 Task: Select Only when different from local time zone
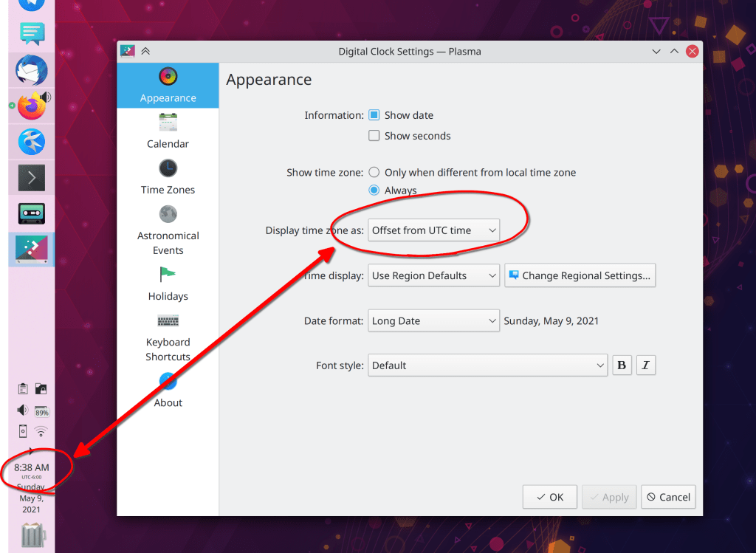point(374,172)
